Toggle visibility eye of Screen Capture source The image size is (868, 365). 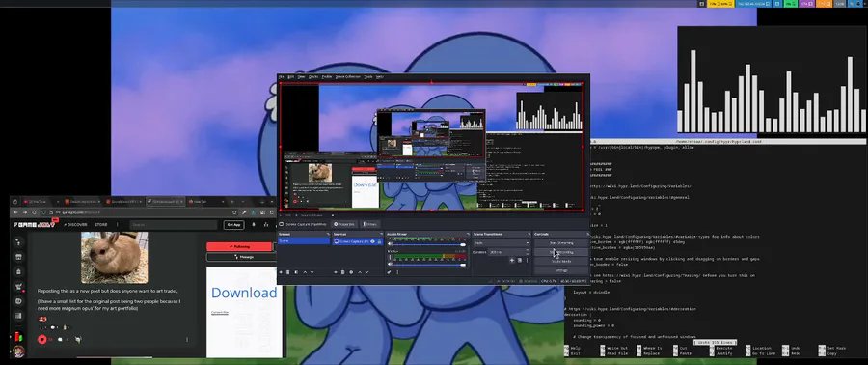coord(372,241)
